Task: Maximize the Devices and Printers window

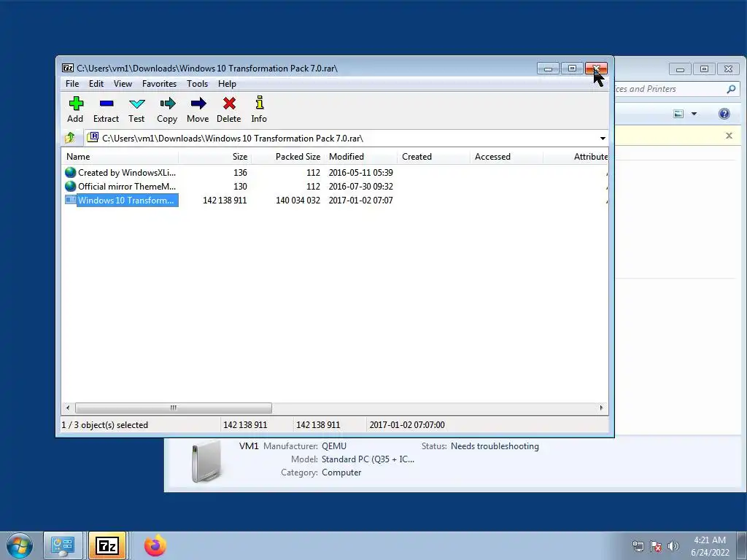Action: click(704, 69)
